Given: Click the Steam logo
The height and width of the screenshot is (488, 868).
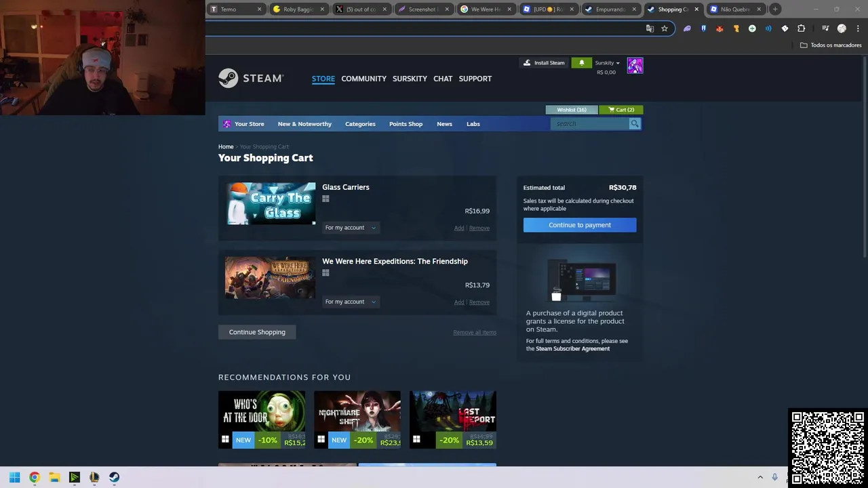Looking at the screenshot, I should click(251, 78).
